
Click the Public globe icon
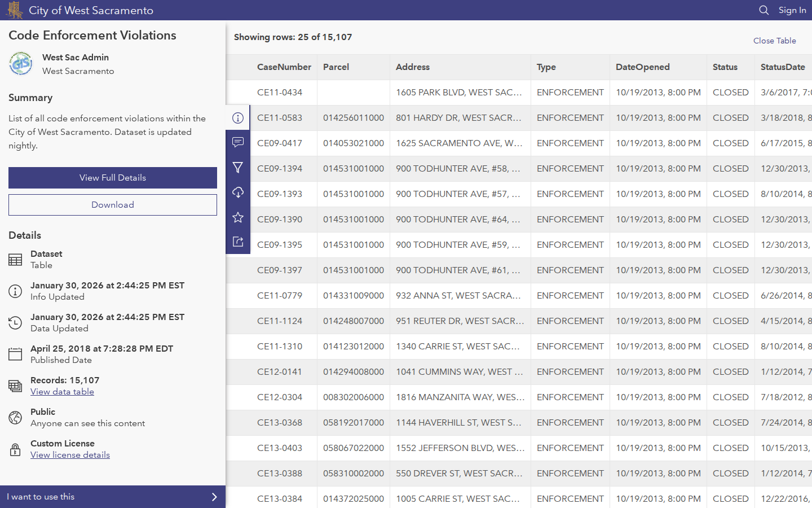[15, 418]
